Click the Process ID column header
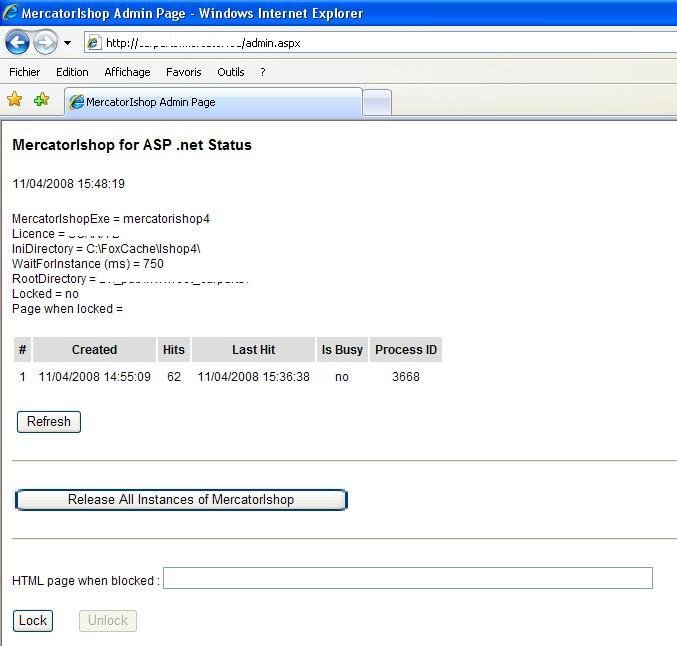The height and width of the screenshot is (646, 677). pyautogui.click(x=406, y=349)
